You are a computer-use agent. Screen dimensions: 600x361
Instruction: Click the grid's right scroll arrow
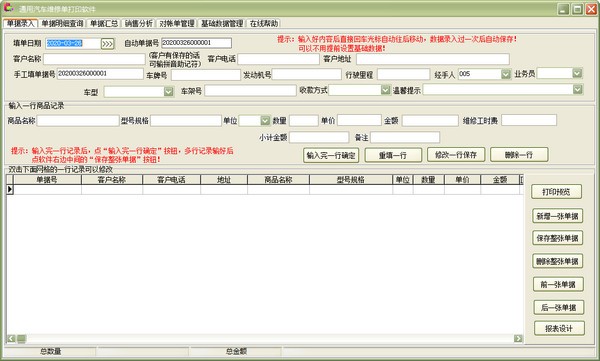518,338
